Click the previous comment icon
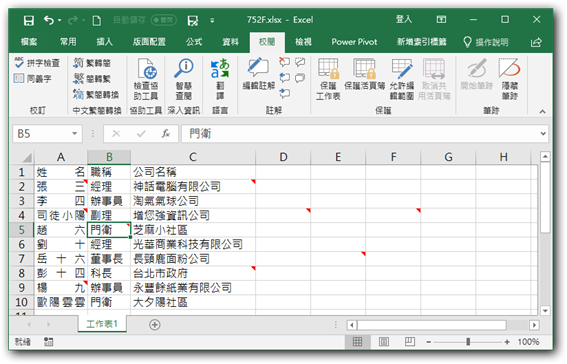The height and width of the screenshot is (364, 567). coord(285,78)
